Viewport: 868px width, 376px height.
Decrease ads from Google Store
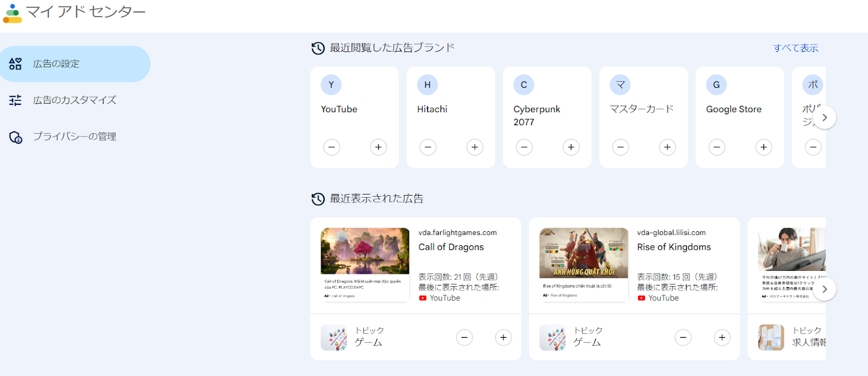(x=717, y=147)
